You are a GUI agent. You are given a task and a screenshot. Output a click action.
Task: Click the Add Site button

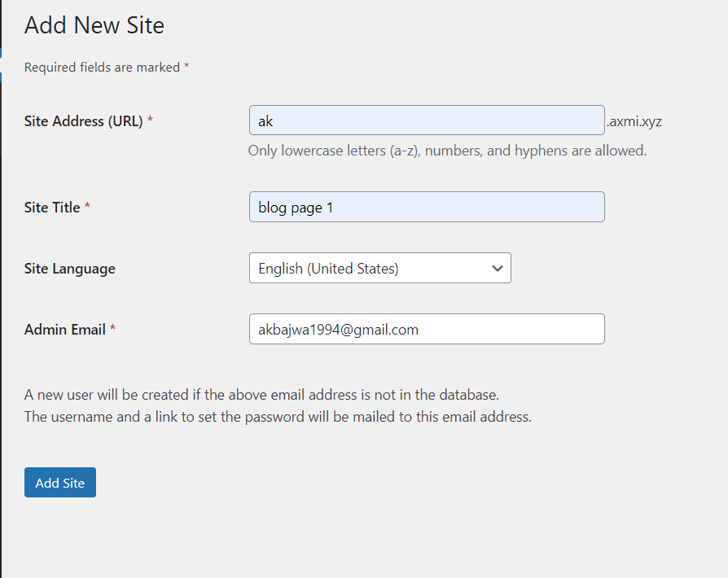tap(60, 483)
